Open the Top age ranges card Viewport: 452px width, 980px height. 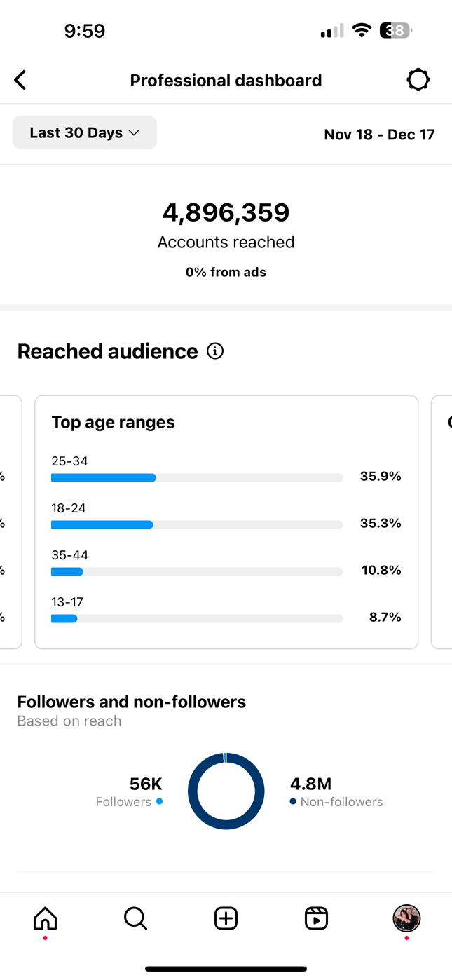tap(226, 522)
